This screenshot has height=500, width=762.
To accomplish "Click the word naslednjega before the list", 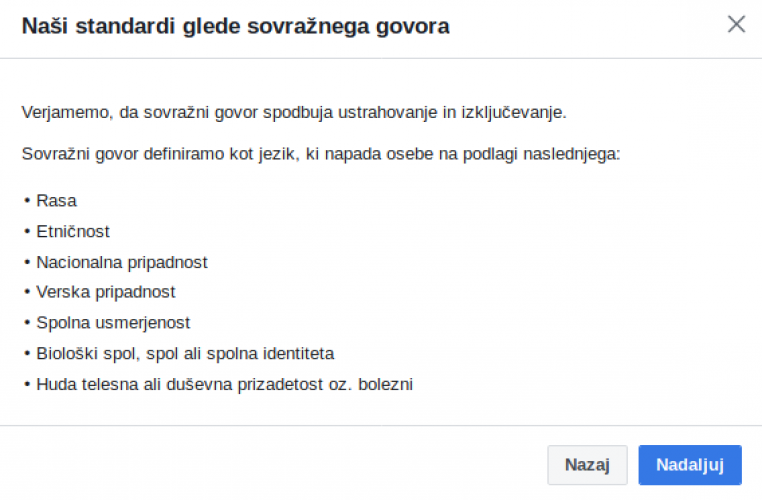I will [x=576, y=155].
